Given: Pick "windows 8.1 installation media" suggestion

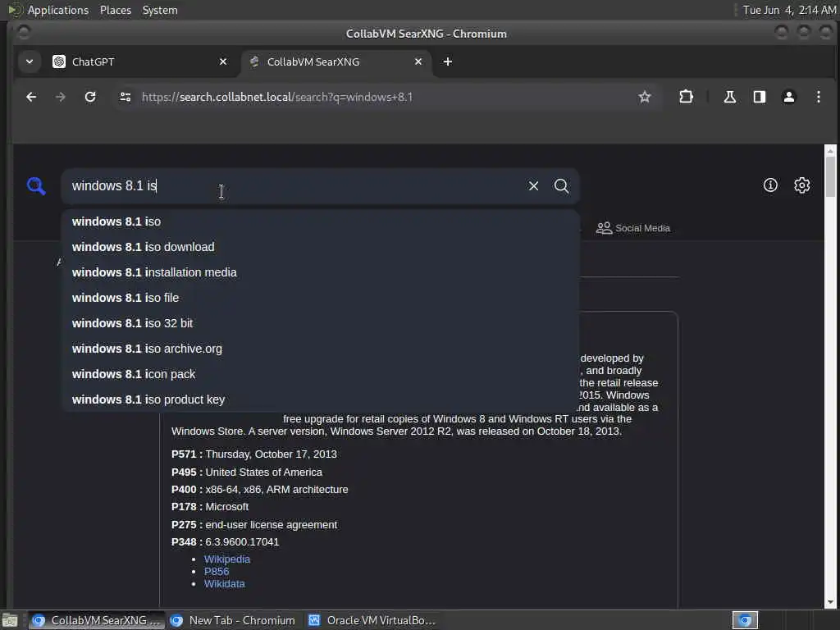Looking at the screenshot, I should [321, 272].
